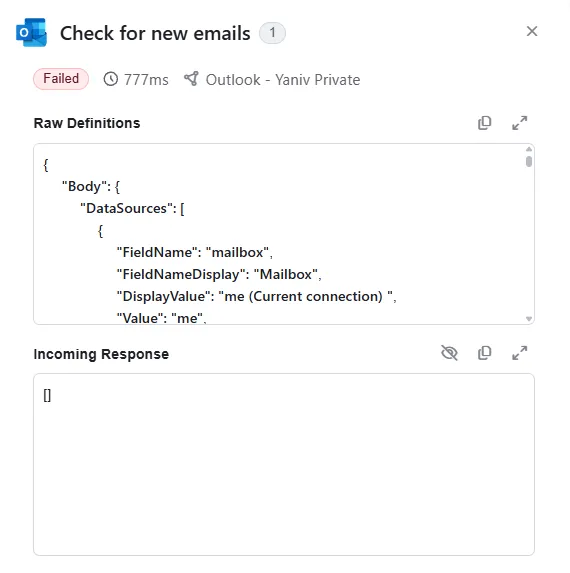Toggle visibility of Incoming Response data
Screen dimensions: 570x573
(x=449, y=353)
